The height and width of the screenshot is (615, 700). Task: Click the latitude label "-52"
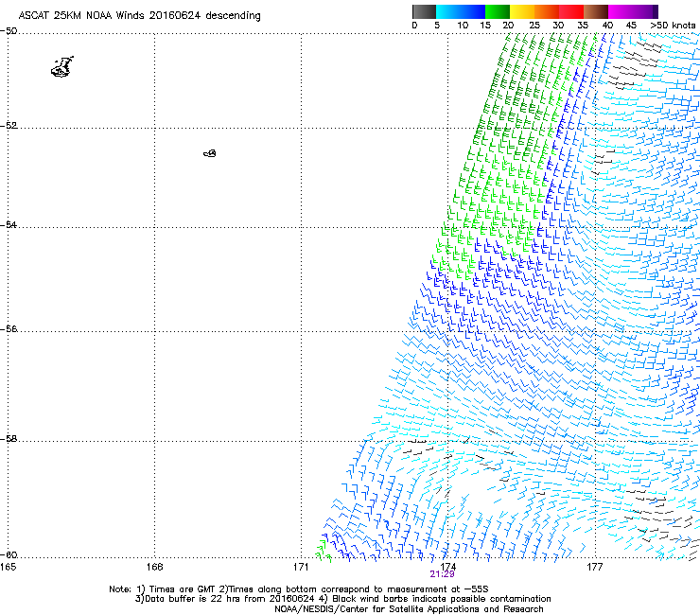pyautogui.click(x=9, y=126)
